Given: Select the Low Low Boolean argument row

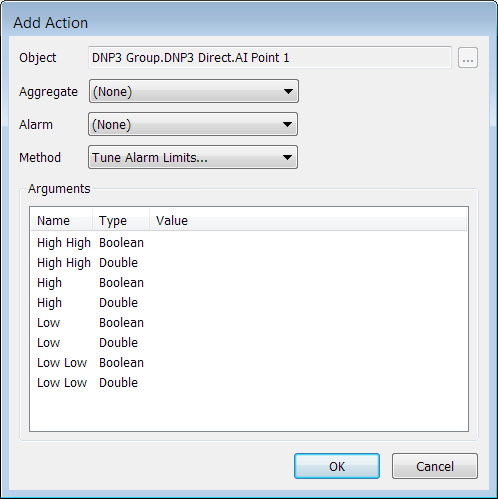Looking at the screenshot, I should [249, 363].
